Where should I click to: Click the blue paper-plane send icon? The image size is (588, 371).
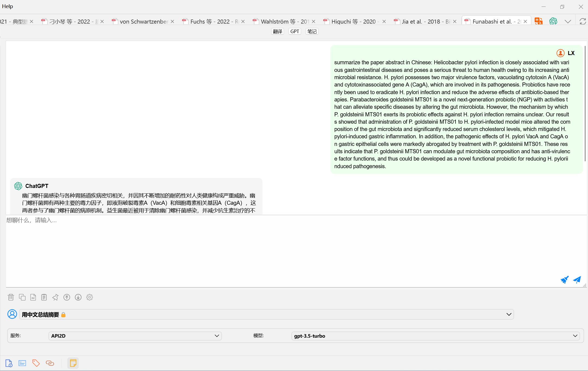577,280
